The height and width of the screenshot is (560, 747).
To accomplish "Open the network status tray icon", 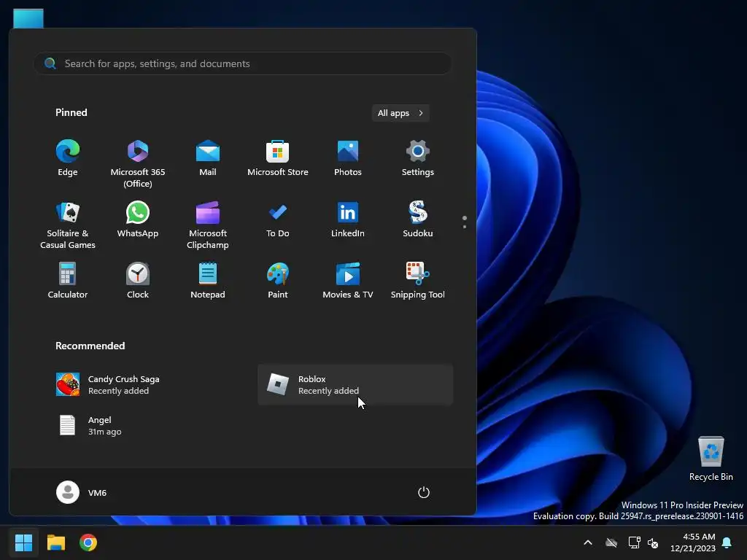I will 634,542.
